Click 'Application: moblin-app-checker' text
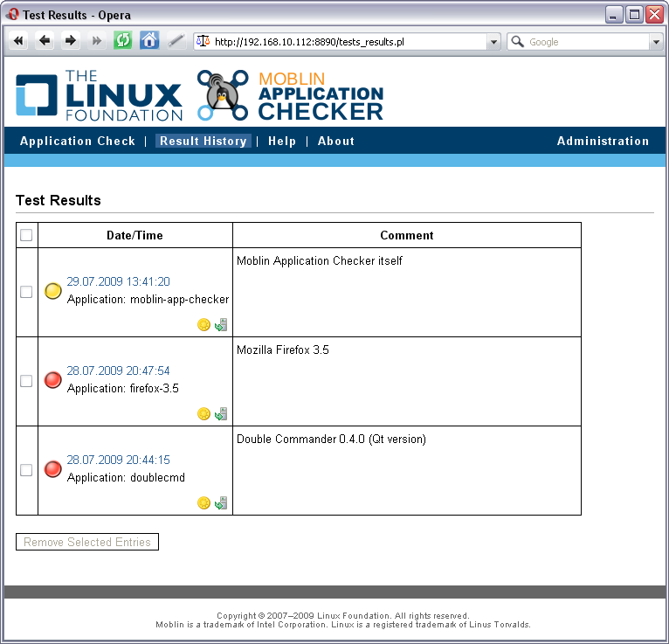 (x=148, y=299)
